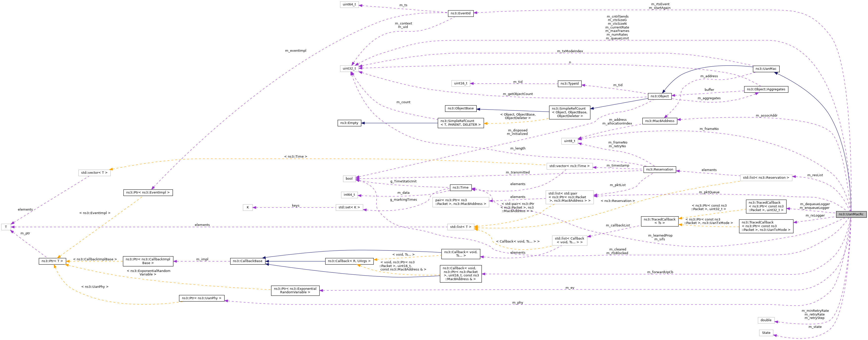Open the ns3::Mac8Address node
868x340 pixels.
(659, 121)
